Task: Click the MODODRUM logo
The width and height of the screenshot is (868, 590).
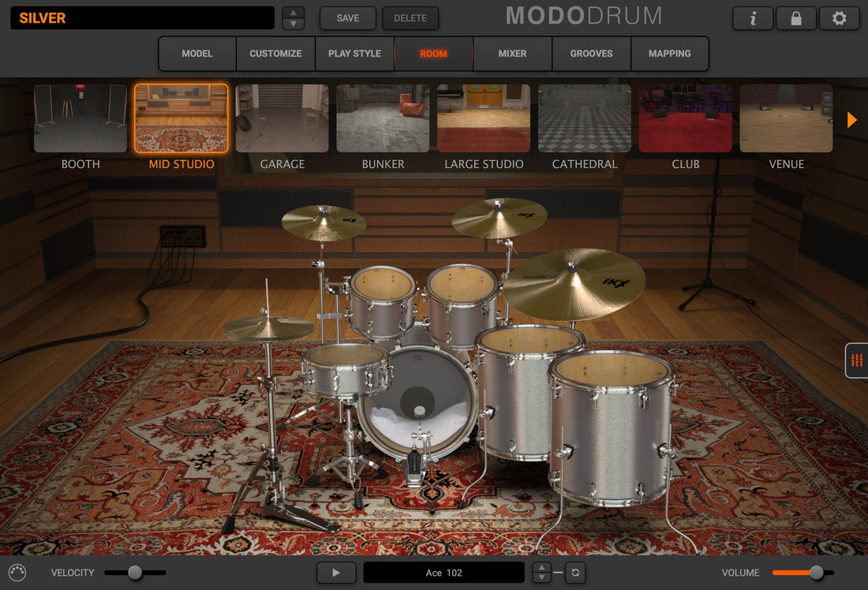Action: click(584, 16)
